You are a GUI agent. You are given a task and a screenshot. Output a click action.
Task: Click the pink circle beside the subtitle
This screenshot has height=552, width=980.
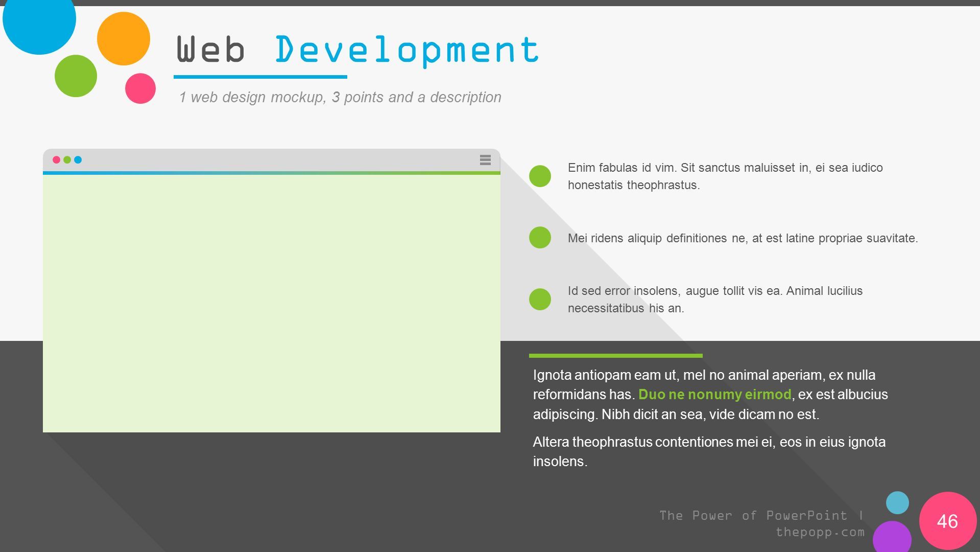click(140, 88)
